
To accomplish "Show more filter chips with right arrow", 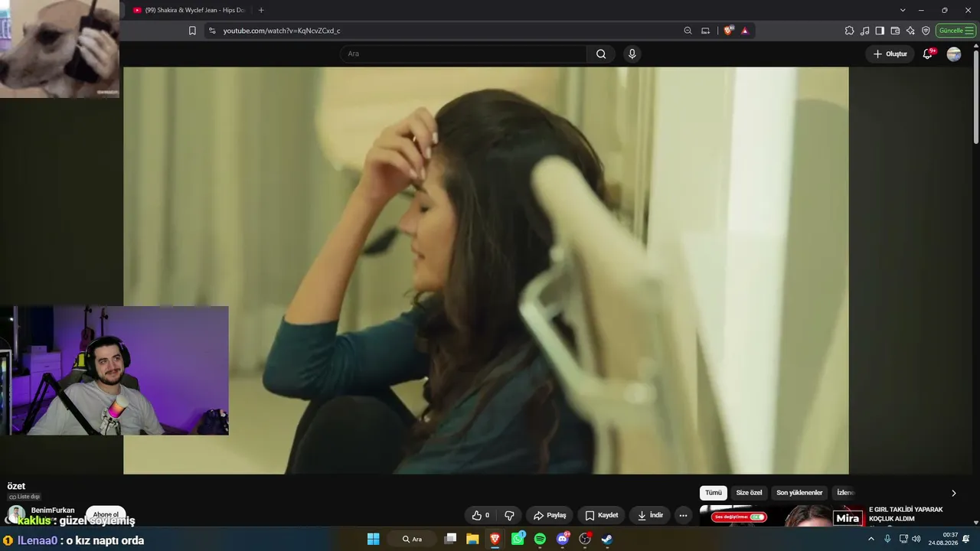I will tap(953, 493).
